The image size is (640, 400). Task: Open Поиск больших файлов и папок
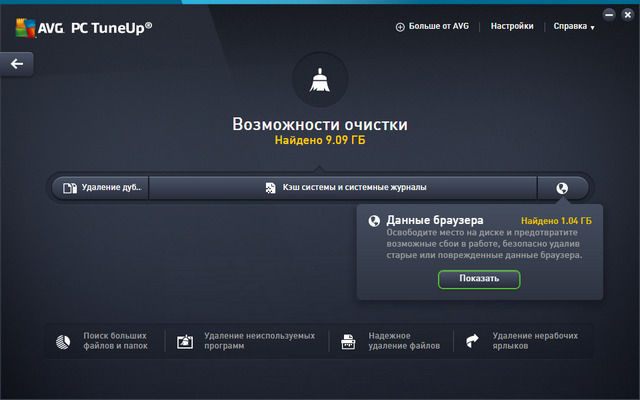[x=115, y=341]
